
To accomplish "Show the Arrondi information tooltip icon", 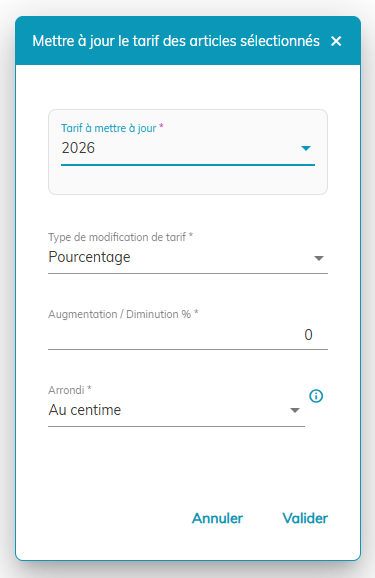I will point(316,396).
